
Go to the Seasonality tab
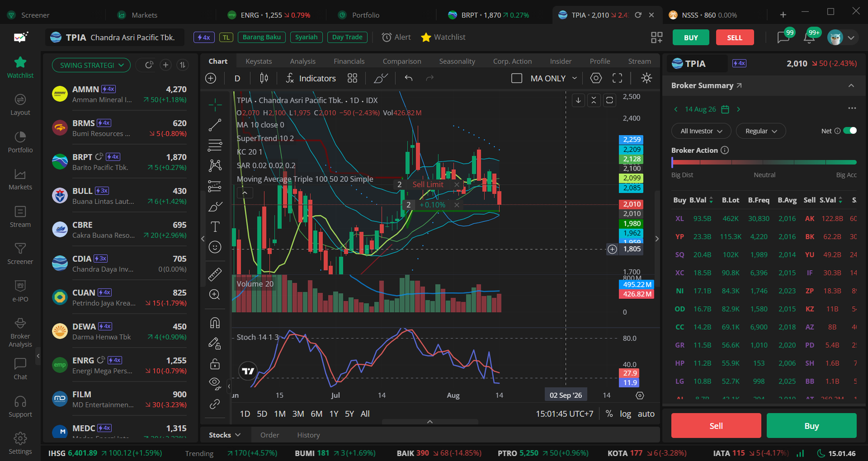coord(457,61)
